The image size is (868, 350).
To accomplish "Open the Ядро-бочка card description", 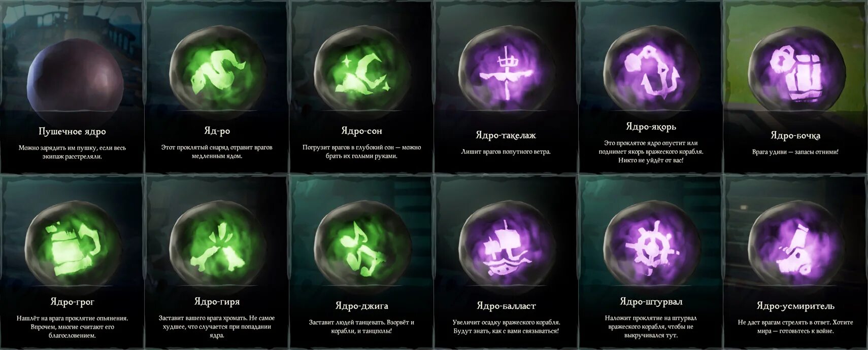I will point(795,152).
